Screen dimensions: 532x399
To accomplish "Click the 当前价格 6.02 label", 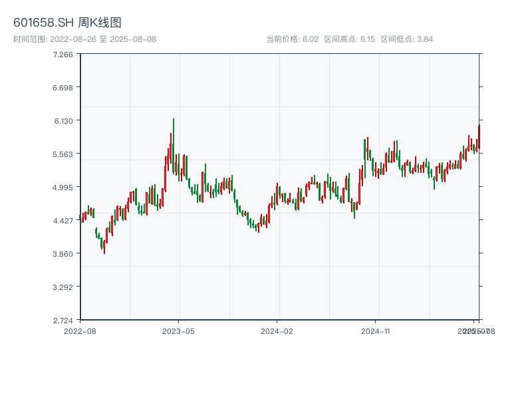I will point(292,39).
